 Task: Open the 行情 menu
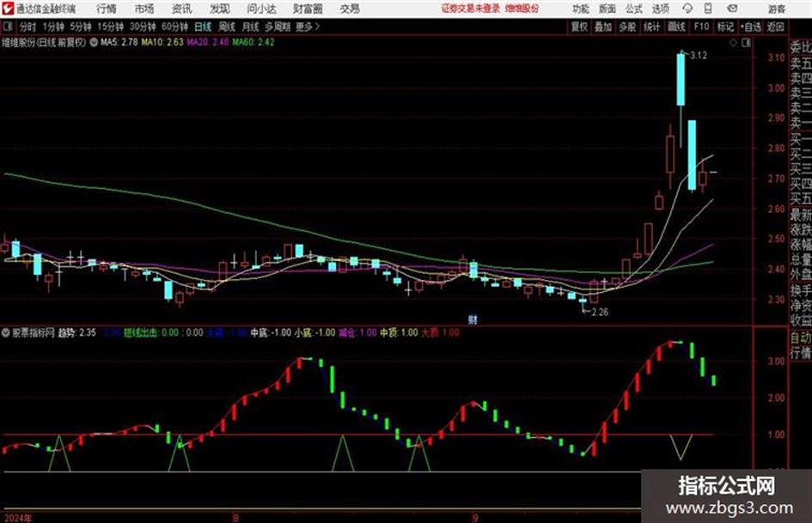107,9
